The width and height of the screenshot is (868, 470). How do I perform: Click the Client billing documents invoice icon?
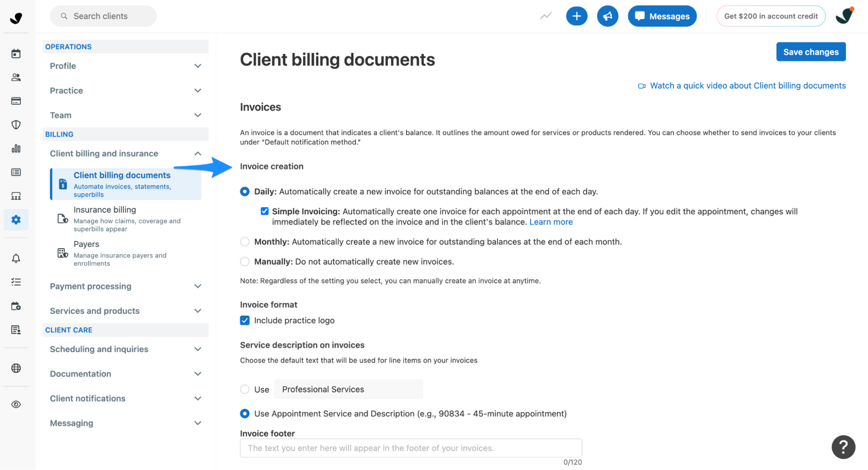point(63,184)
